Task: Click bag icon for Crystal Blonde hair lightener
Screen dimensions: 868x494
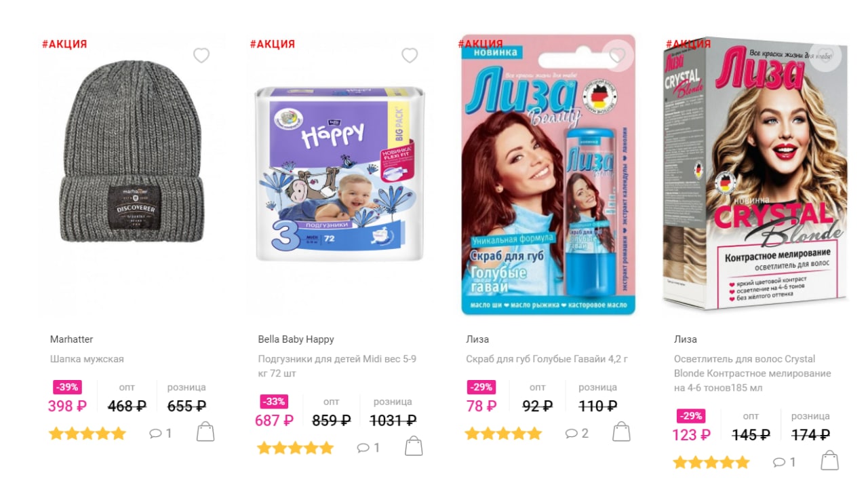Action: (x=829, y=460)
